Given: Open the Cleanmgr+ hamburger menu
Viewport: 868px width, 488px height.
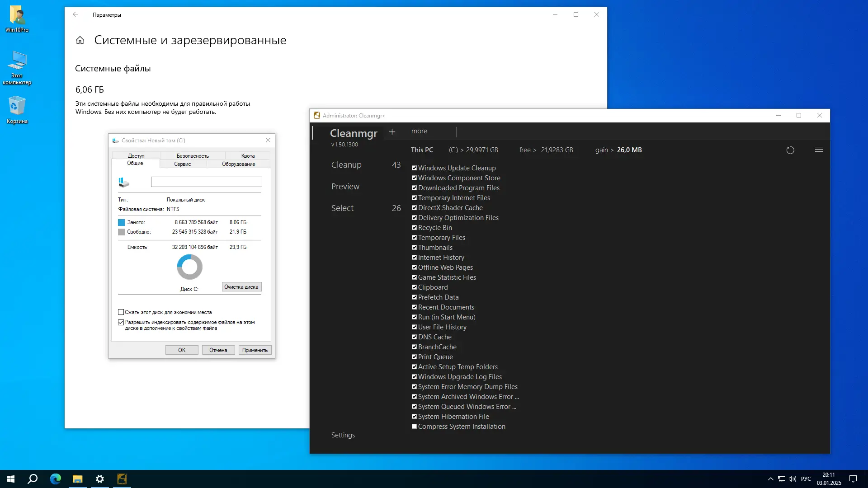Looking at the screenshot, I should coord(819,150).
